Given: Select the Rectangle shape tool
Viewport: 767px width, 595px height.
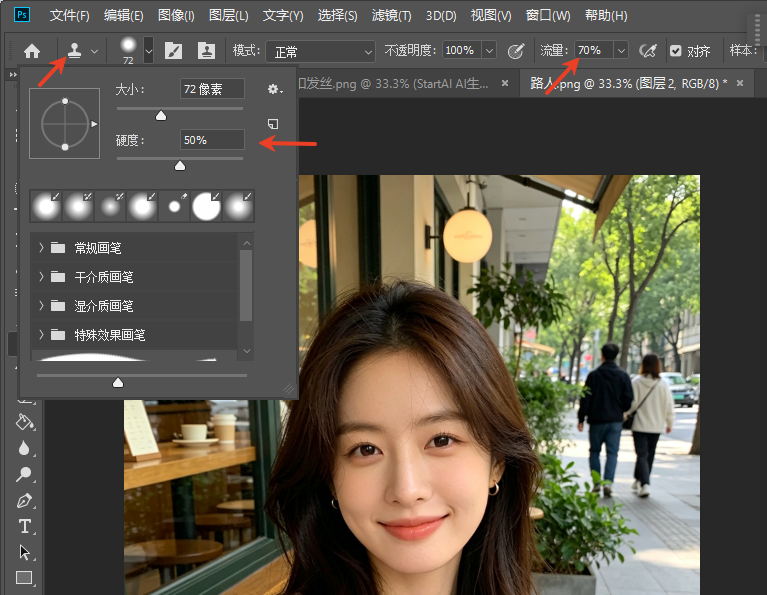Looking at the screenshot, I should coord(24,578).
